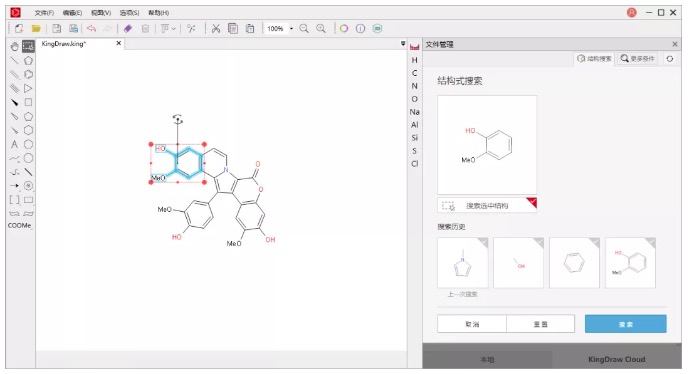Click the blue search button

pos(625,324)
